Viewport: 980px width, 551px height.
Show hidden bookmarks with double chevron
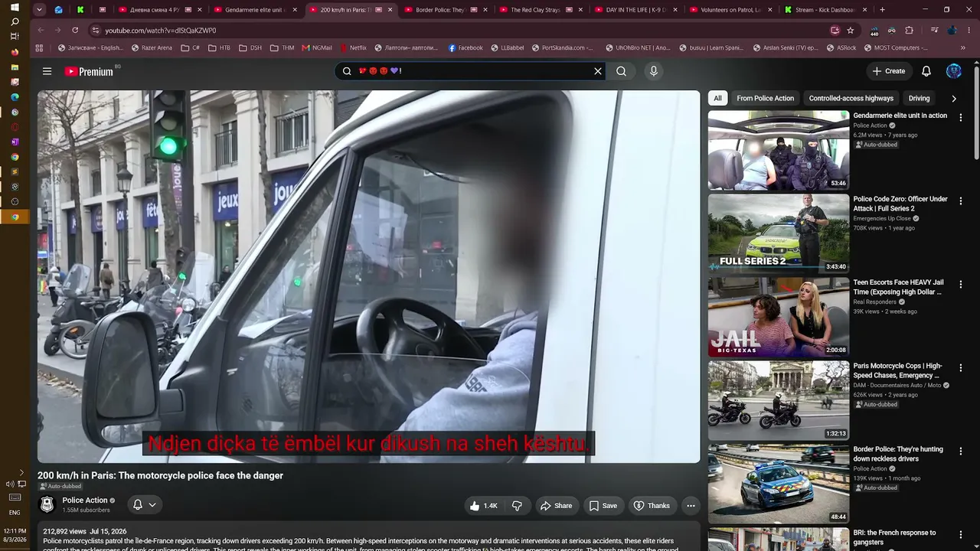[963, 47]
